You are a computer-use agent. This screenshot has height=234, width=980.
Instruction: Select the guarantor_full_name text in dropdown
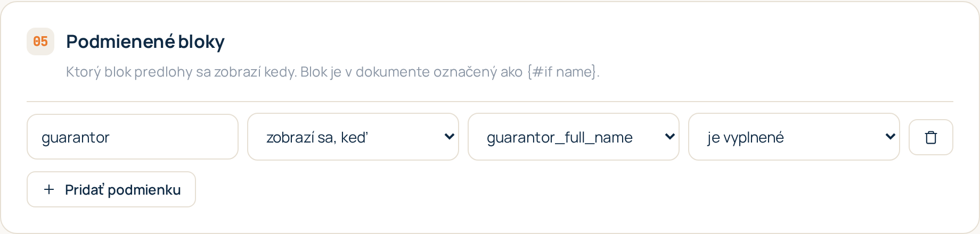560,138
